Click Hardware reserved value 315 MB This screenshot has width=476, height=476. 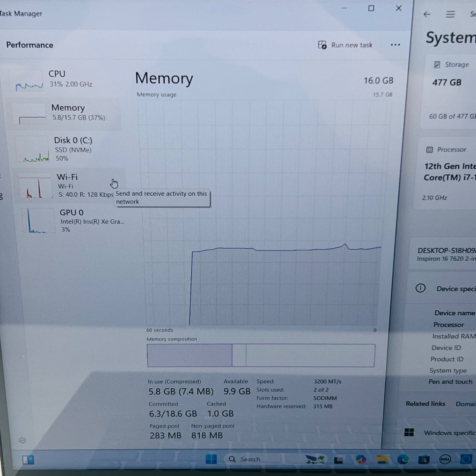point(322,406)
